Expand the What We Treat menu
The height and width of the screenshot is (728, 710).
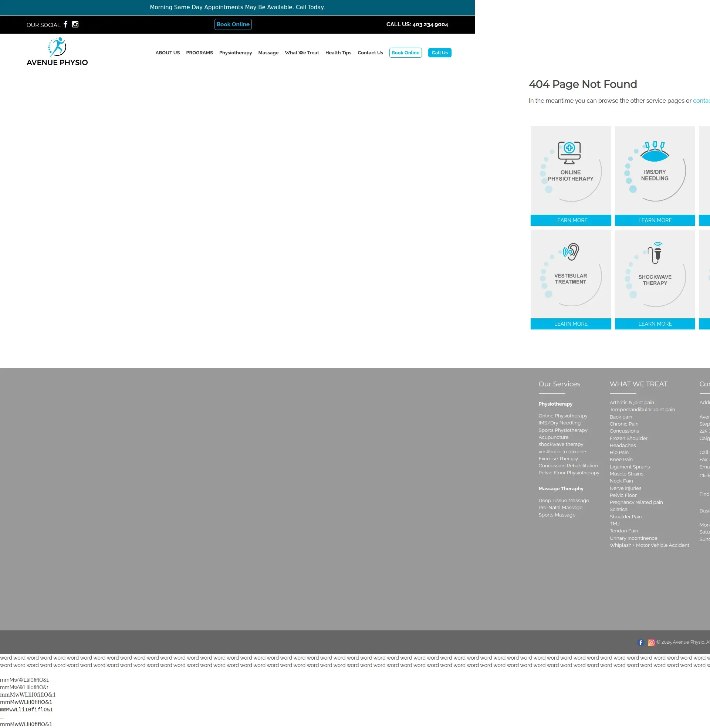click(302, 53)
